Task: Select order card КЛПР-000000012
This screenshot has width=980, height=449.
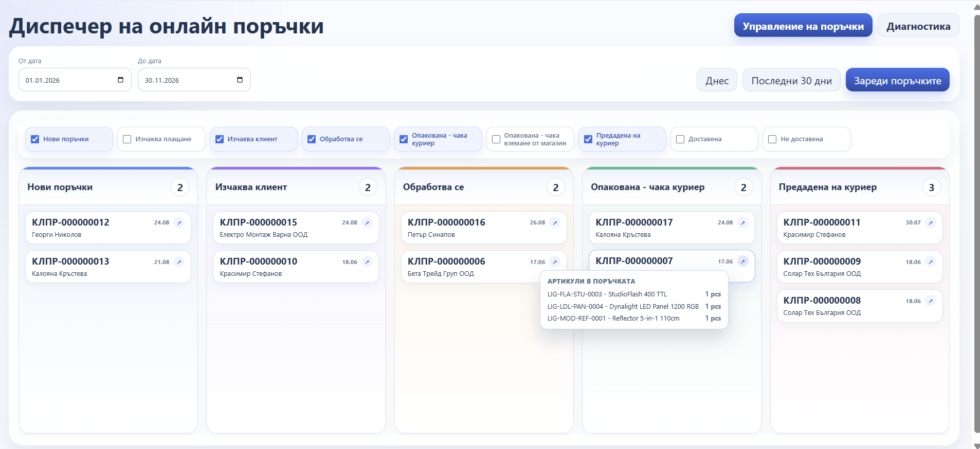Action: click(x=108, y=228)
